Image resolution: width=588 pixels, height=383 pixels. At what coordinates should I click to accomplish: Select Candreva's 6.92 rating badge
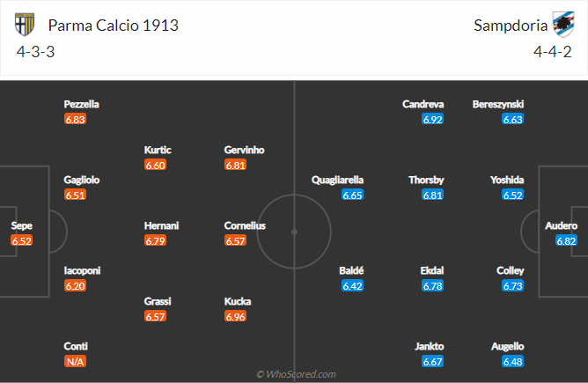point(432,120)
